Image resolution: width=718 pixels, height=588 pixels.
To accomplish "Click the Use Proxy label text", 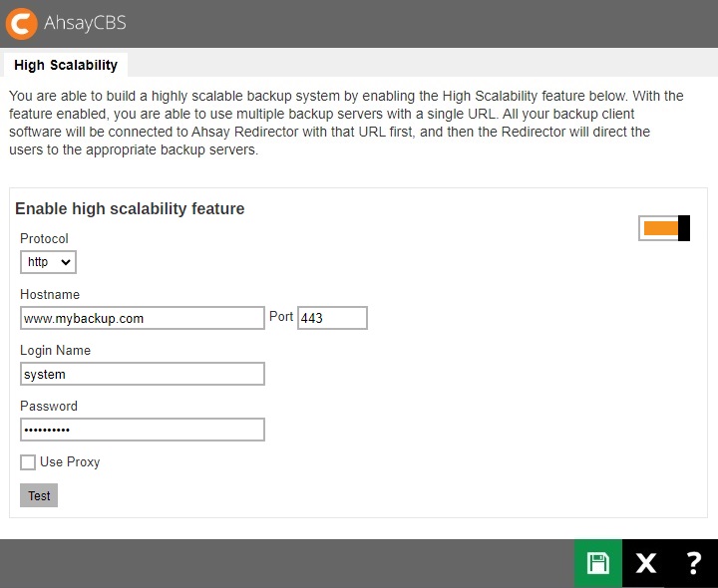I will 70,462.
